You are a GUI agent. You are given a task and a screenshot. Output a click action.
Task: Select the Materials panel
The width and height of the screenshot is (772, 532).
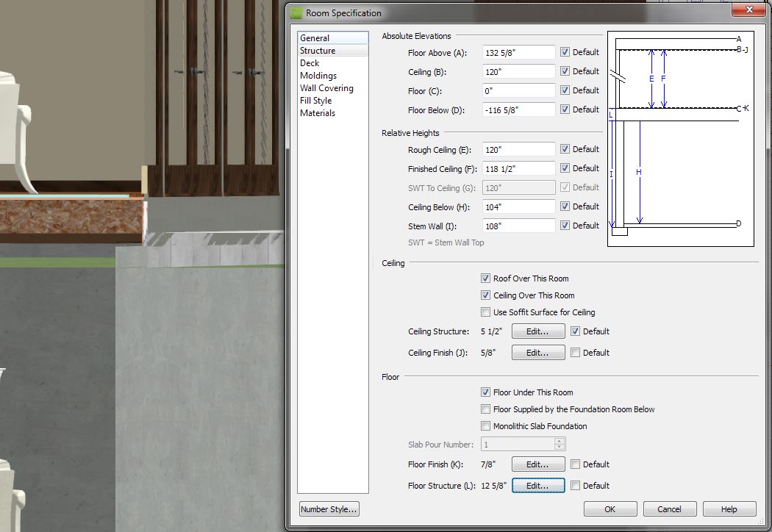(318, 113)
